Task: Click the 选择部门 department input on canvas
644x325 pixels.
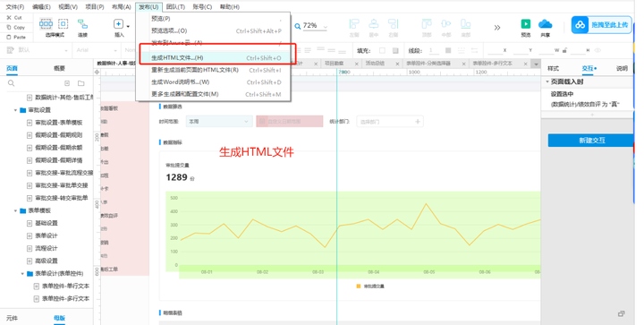Action: click(x=390, y=122)
